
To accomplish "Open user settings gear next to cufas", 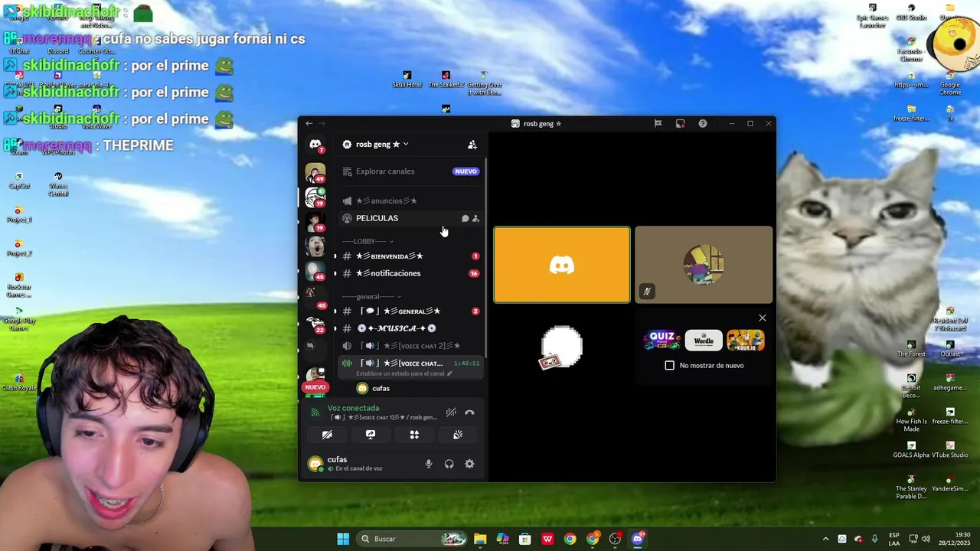I will [x=469, y=464].
